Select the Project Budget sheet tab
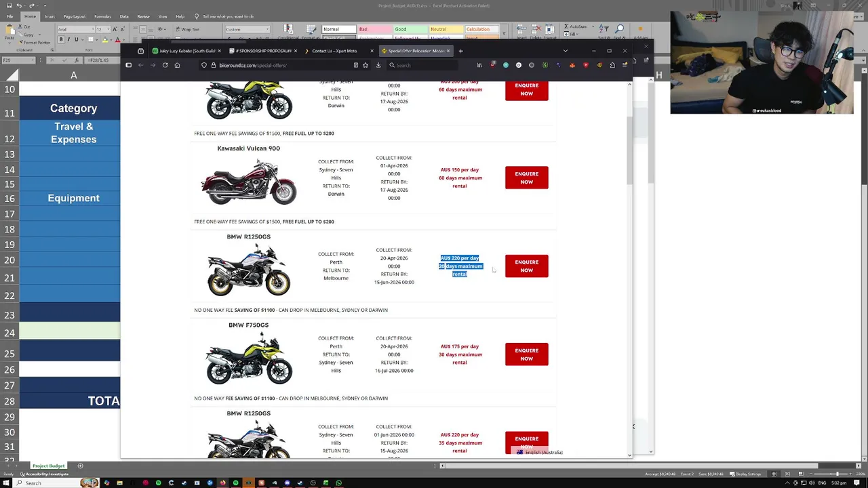 pyautogui.click(x=49, y=466)
